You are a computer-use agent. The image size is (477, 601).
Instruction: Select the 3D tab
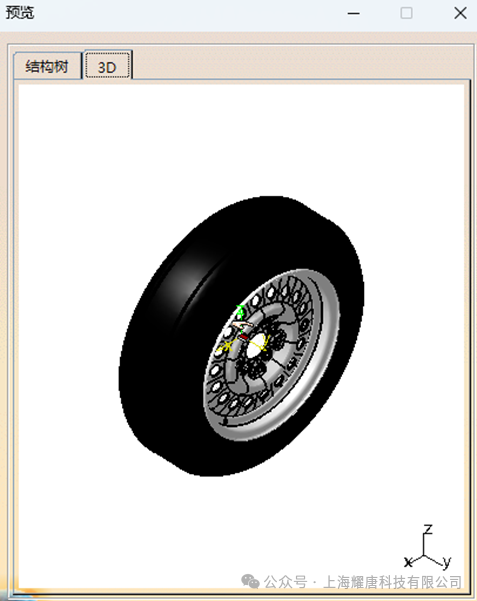pos(107,65)
